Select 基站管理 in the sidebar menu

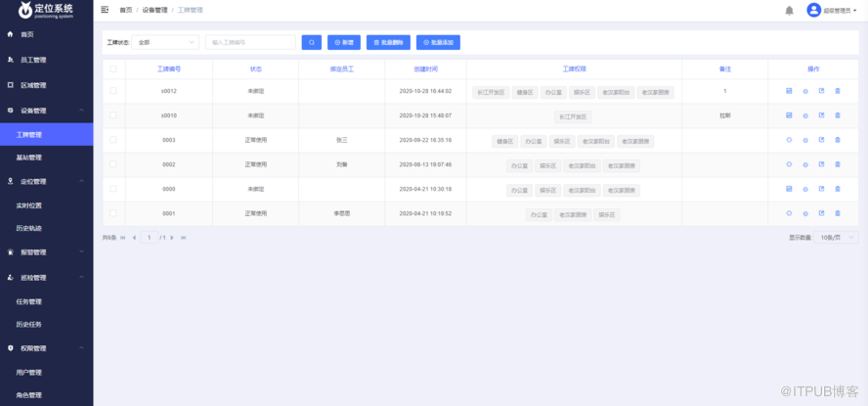point(29,157)
